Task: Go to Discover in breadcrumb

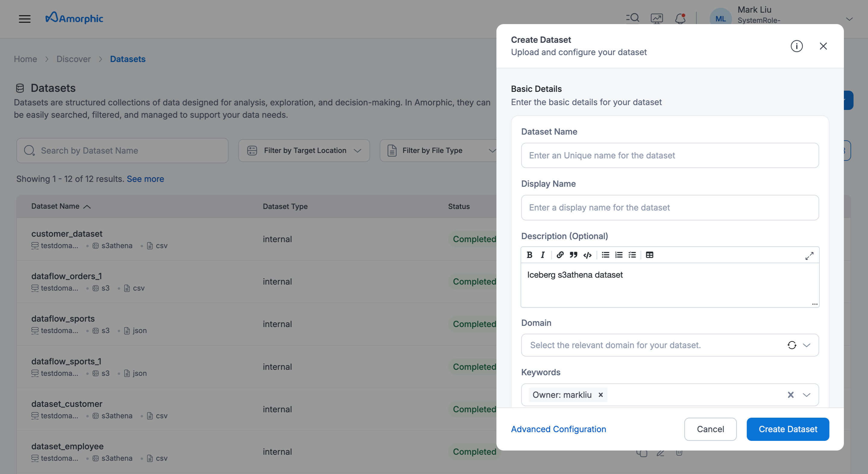Action: (74, 59)
